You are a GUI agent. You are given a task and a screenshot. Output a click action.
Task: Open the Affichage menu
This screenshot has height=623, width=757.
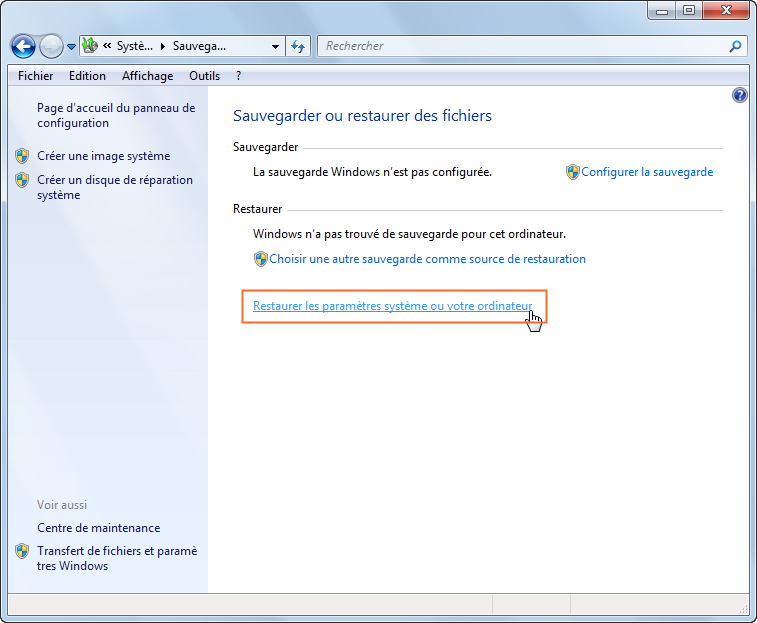[x=148, y=76]
